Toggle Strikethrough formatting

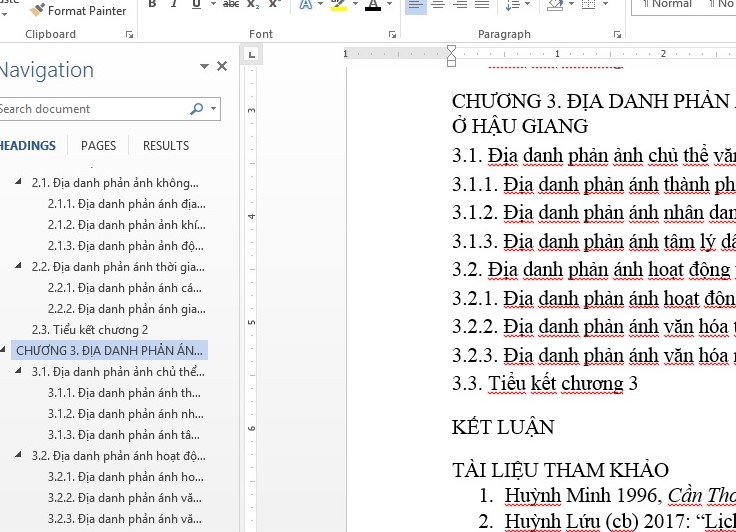231,4
